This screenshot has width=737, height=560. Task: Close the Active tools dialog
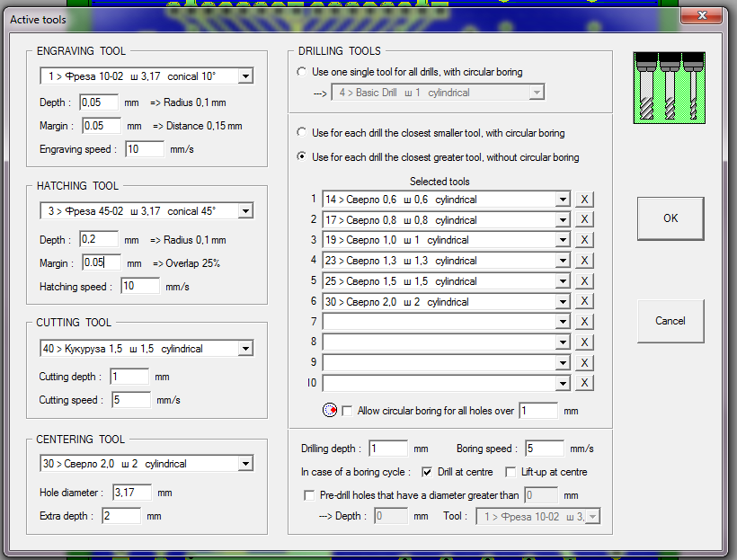(701, 15)
